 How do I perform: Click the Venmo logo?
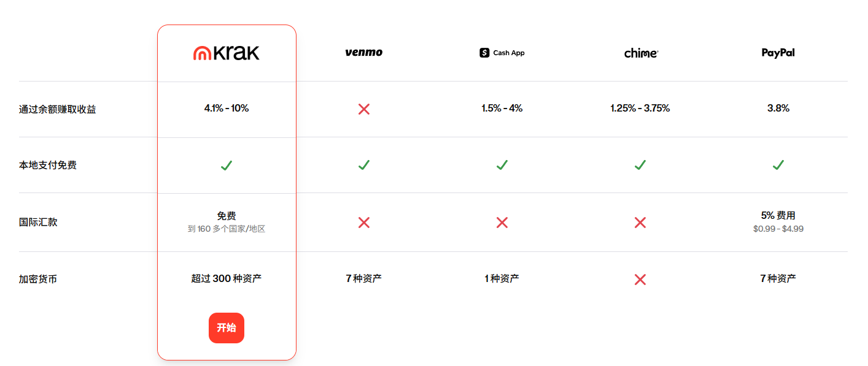[364, 53]
